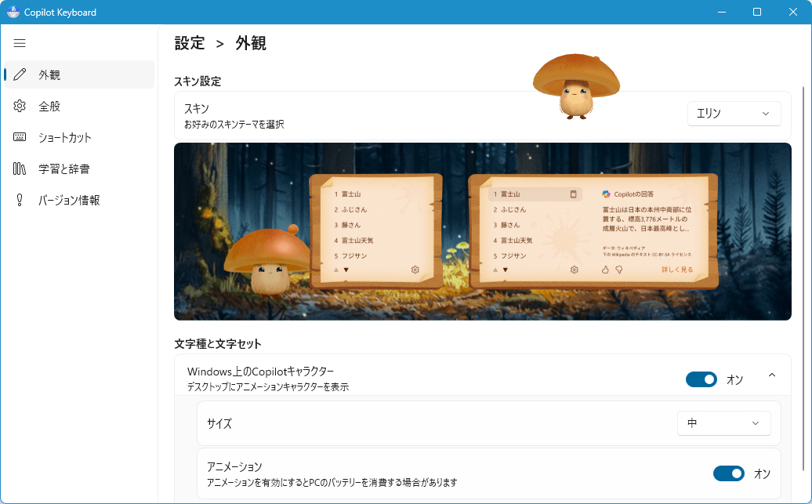
Task: Collapse the Copilotキャラクター section chevron
Action: (x=772, y=376)
